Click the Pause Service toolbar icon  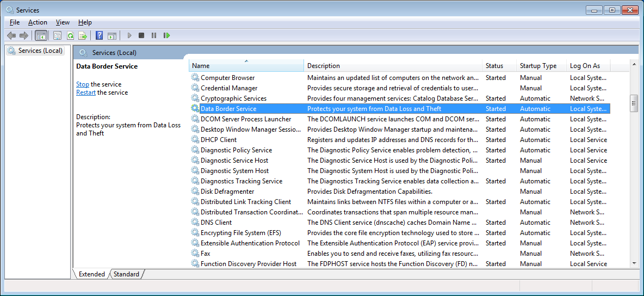click(x=154, y=35)
